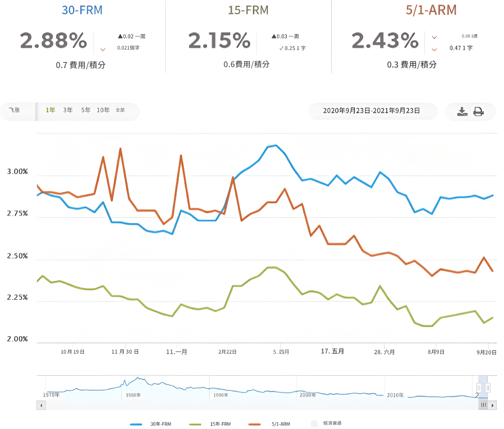504x429 pixels.
Task: Click the 2月22日 x-axis label
Action: [227, 352]
